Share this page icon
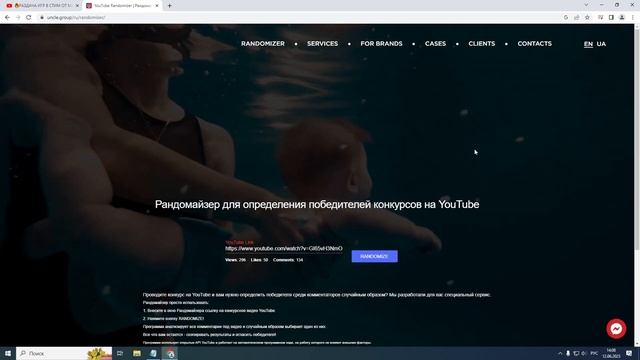This screenshot has height=360, width=640. pyautogui.click(x=576, y=18)
